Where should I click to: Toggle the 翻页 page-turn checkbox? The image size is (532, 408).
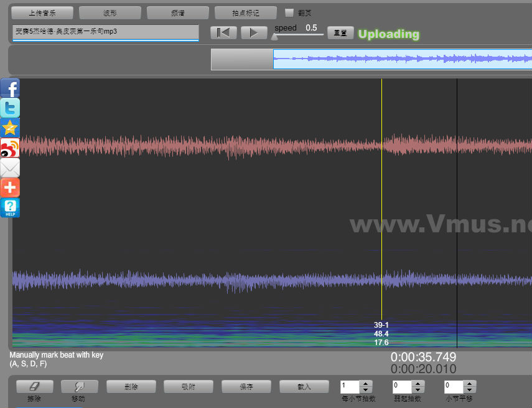[x=289, y=12]
